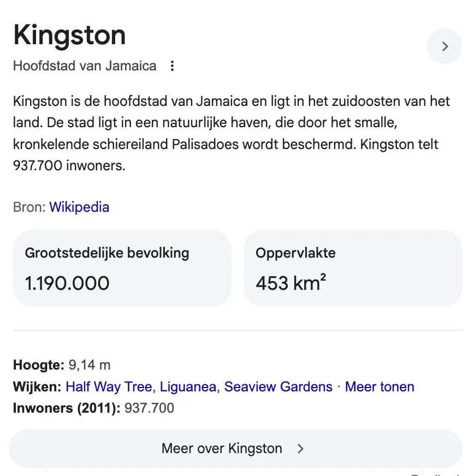Select the Hoogte value 9,14 m
The height and width of the screenshot is (476, 474).
[x=89, y=365]
